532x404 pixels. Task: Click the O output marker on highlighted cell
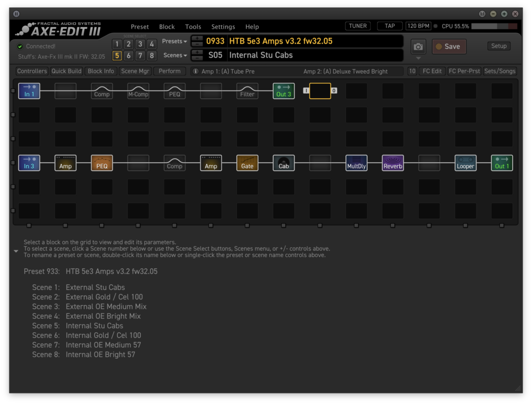tap(334, 90)
